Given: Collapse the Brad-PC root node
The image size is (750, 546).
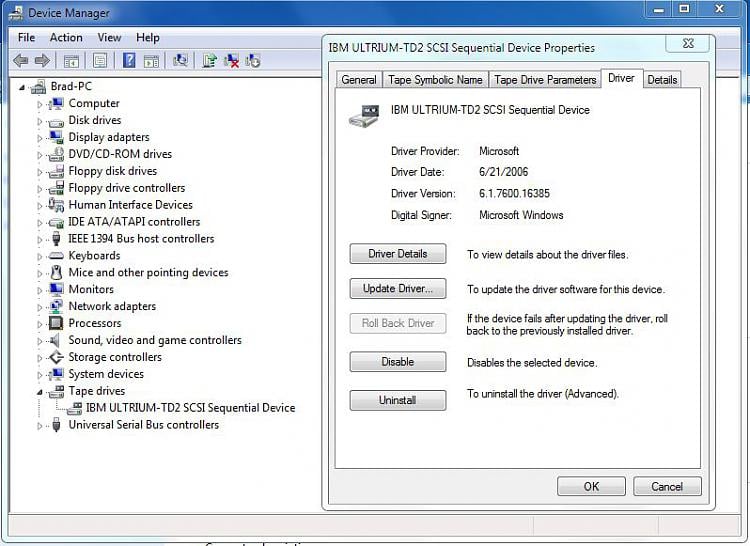Looking at the screenshot, I should coord(21,87).
